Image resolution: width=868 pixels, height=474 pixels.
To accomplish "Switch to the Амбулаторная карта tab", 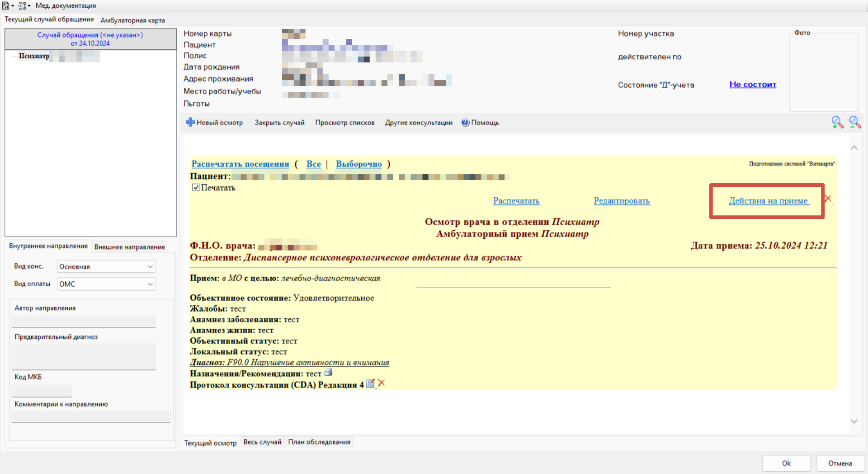I will [132, 20].
